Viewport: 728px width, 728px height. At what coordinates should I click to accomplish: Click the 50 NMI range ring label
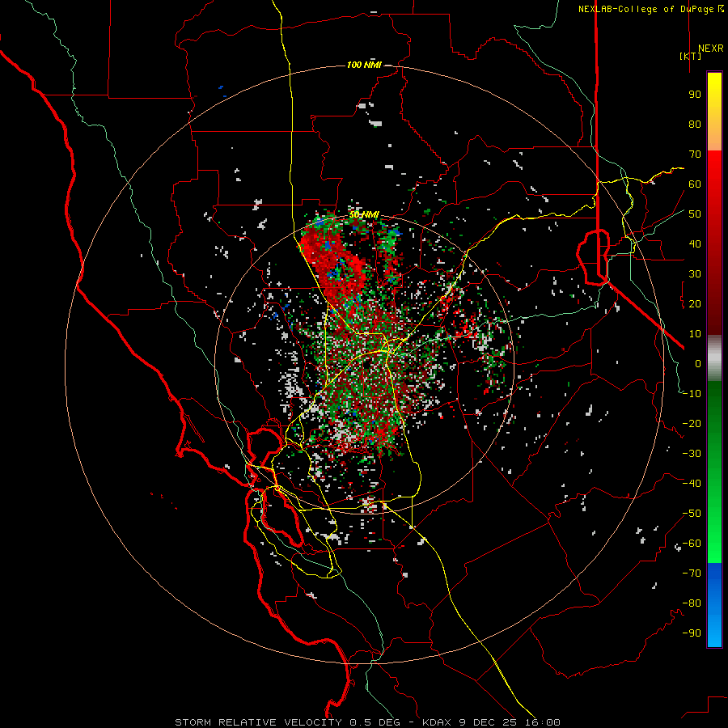click(x=364, y=214)
